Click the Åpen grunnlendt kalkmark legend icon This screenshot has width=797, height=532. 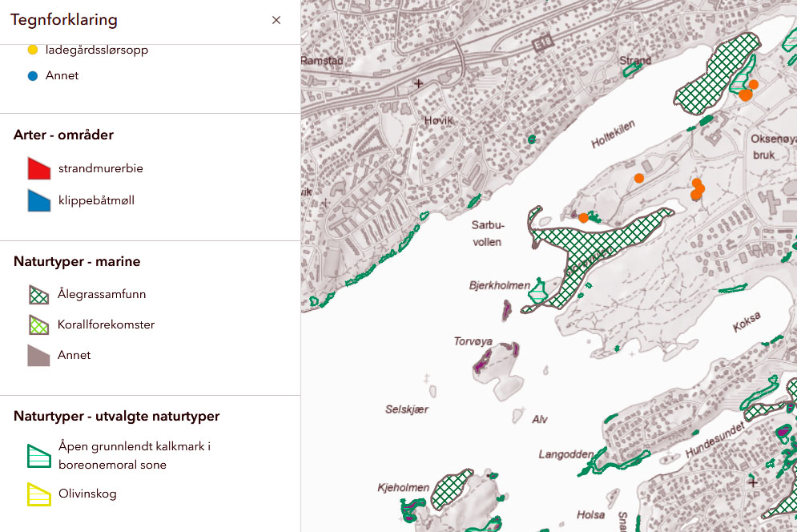tap(39, 456)
